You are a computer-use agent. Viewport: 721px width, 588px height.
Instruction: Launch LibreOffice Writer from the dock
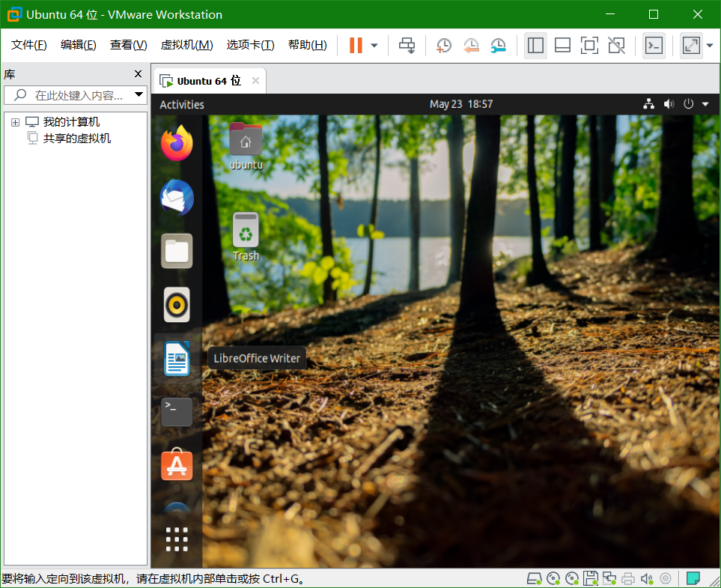(x=176, y=358)
